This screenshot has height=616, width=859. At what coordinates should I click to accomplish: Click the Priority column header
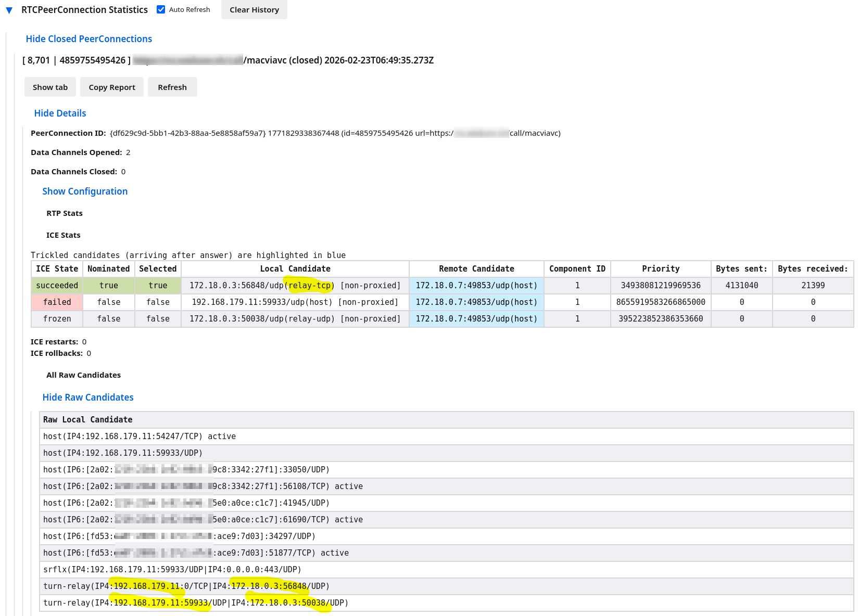point(660,269)
